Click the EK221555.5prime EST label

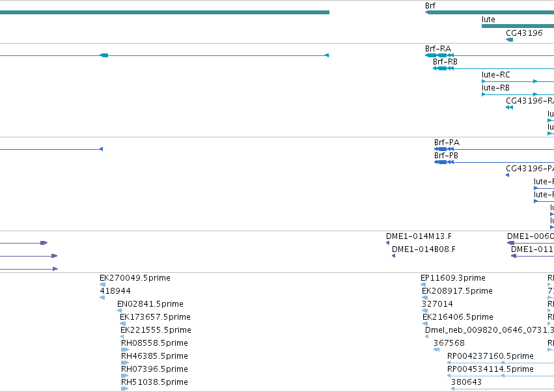[156, 329]
